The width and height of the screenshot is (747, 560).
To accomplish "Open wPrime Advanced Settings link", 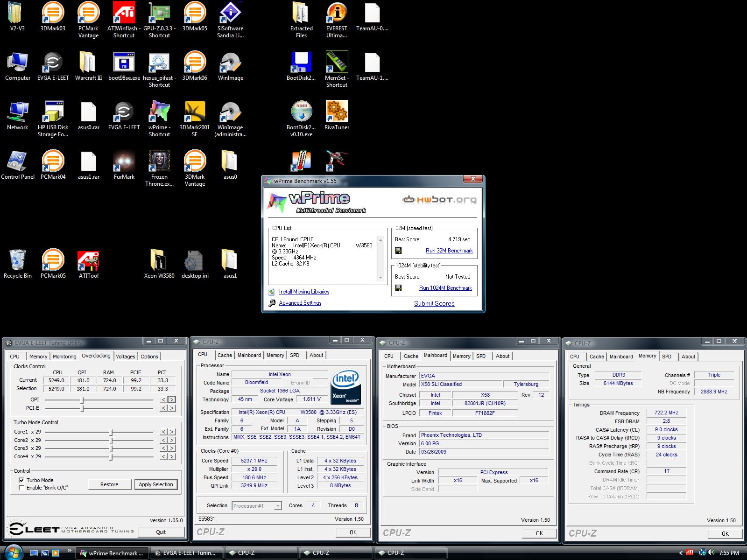I will [x=300, y=303].
